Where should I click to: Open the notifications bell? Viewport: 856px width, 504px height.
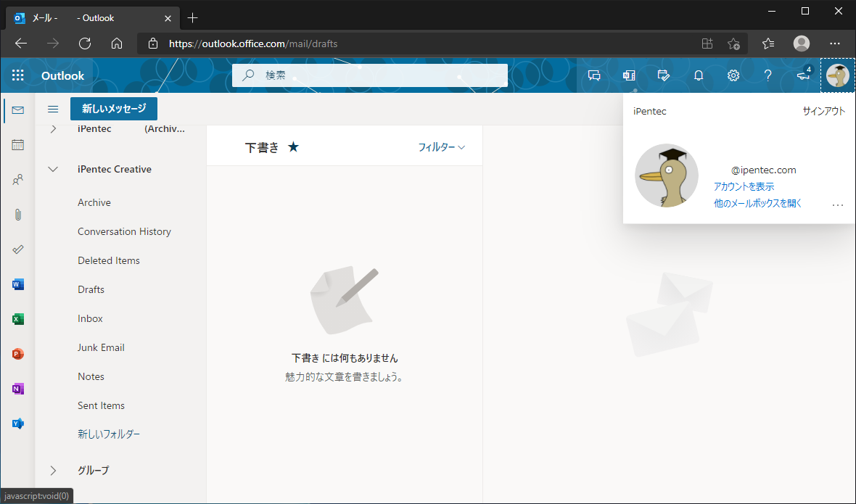[699, 75]
